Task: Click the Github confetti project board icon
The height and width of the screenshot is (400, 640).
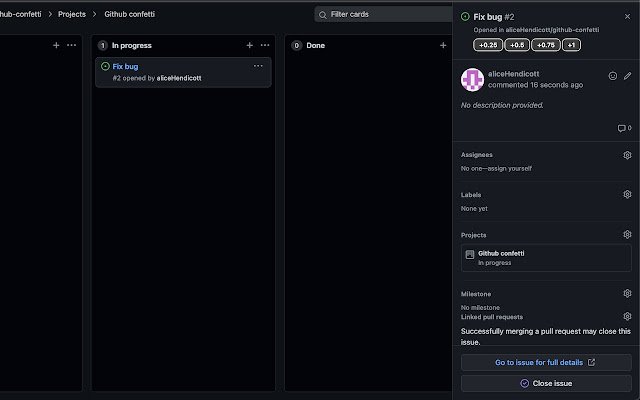Action: point(470,254)
